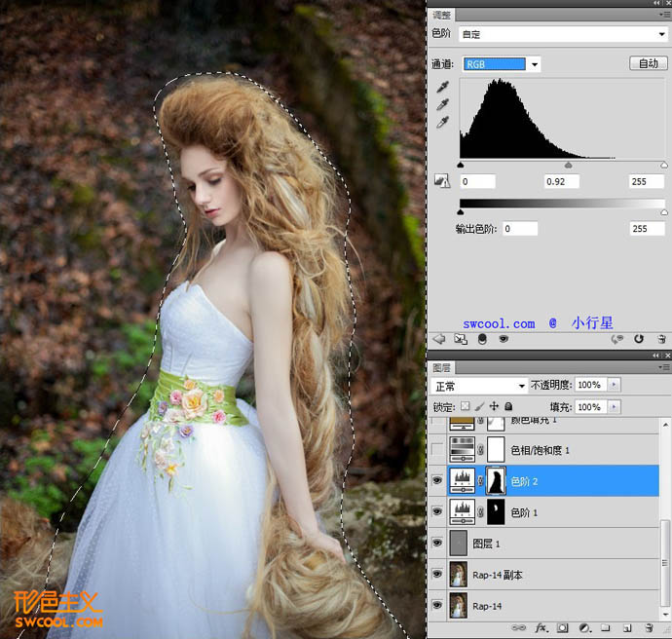This screenshot has height=639, width=672.
Task: Create a new fill or adjustment layer
Action: click(x=583, y=628)
